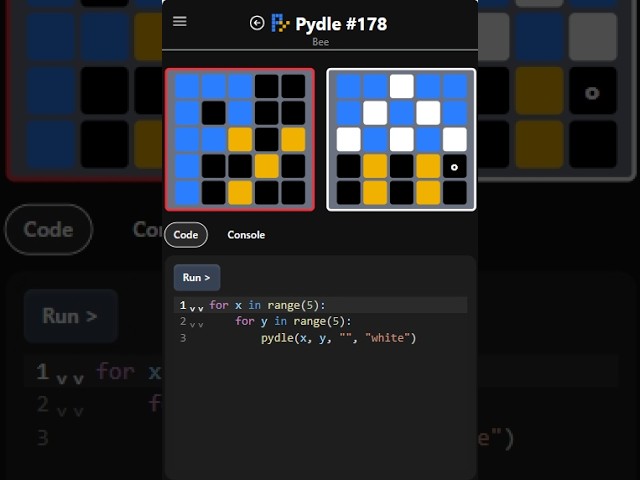Open the hamburger menu
640x480 pixels.
(x=180, y=21)
